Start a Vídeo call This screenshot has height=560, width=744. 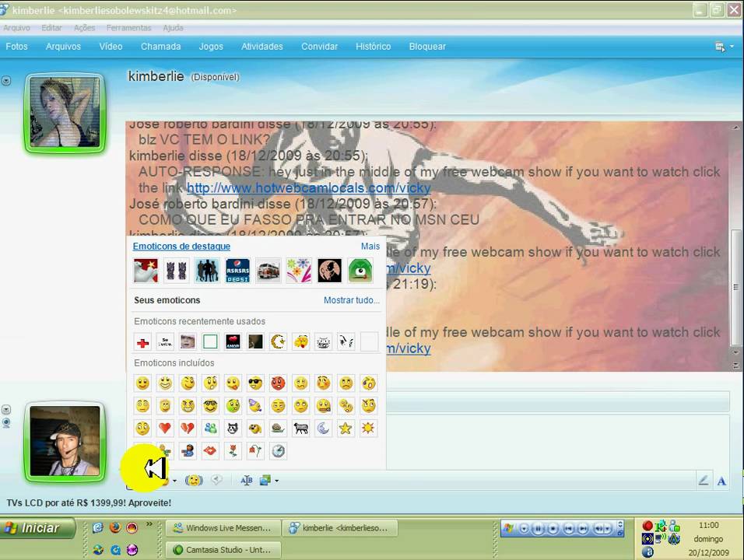click(x=111, y=47)
